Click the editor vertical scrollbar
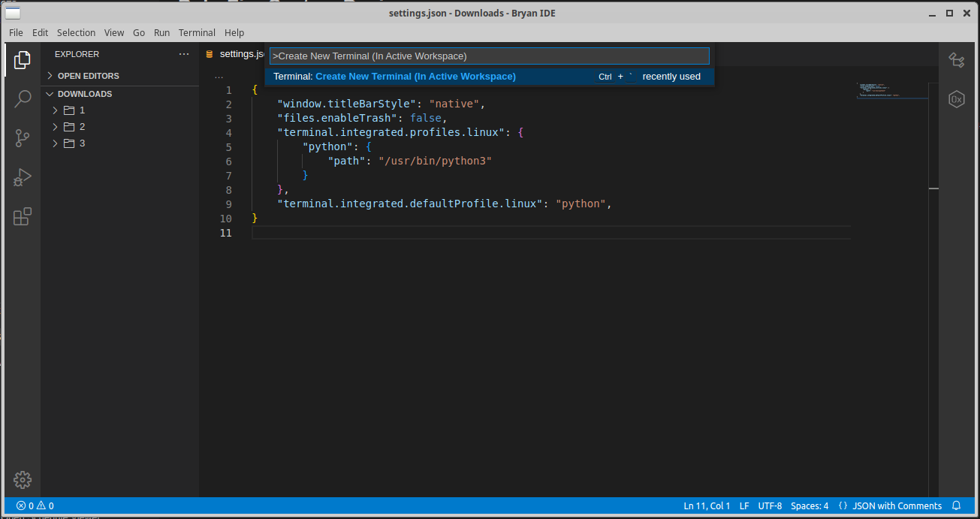This screenshot has width=980, height=519. pyautogui.click(x=933, y=189)
